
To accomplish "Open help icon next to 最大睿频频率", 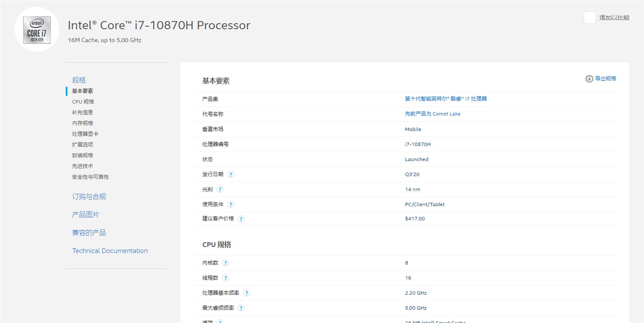I will click(241, 308).
